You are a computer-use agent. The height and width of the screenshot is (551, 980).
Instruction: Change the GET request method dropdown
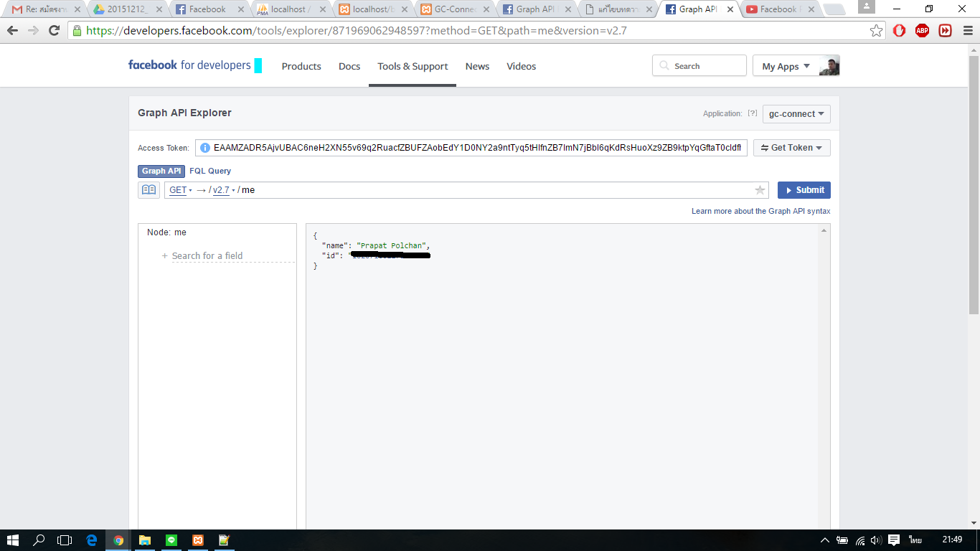(x=181, y=190)
